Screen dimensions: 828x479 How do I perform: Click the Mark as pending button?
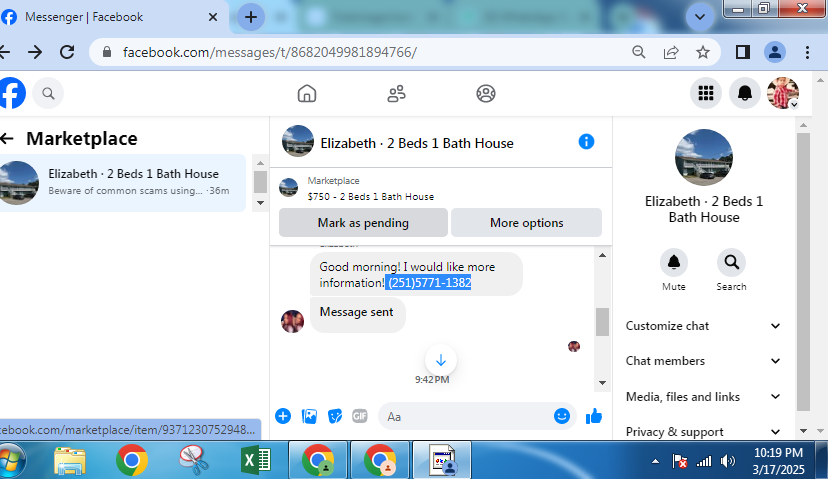363,223
